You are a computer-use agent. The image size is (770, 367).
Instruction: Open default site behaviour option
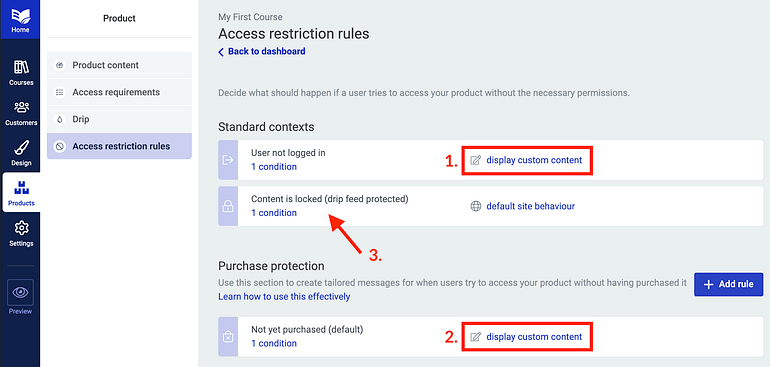530,206
